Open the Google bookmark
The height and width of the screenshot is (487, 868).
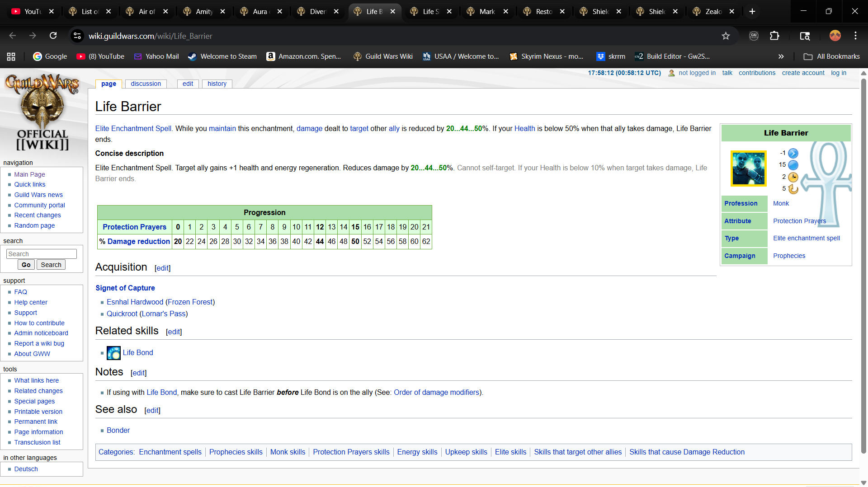pos(50,56)
